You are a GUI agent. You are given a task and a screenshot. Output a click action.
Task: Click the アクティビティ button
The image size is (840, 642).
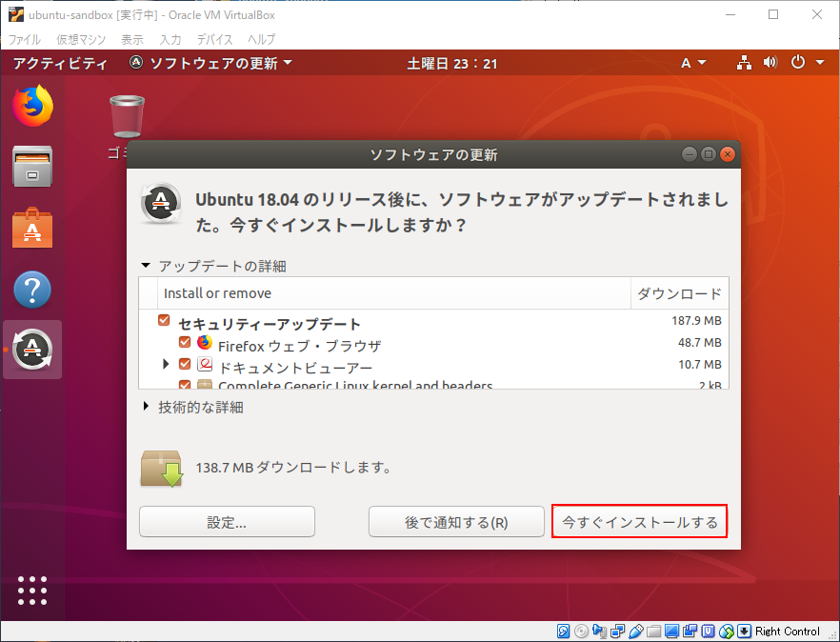pyautogui.click(x=60, y=63)
